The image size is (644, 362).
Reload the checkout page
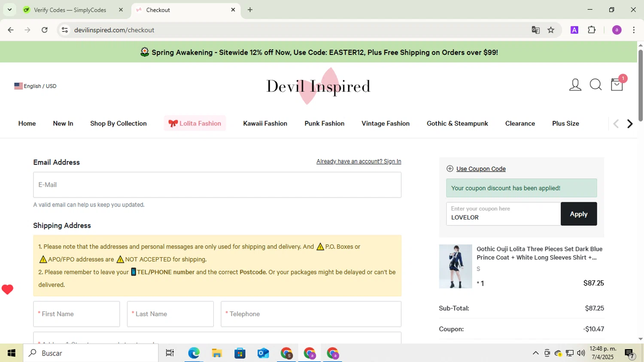point(44,30)
